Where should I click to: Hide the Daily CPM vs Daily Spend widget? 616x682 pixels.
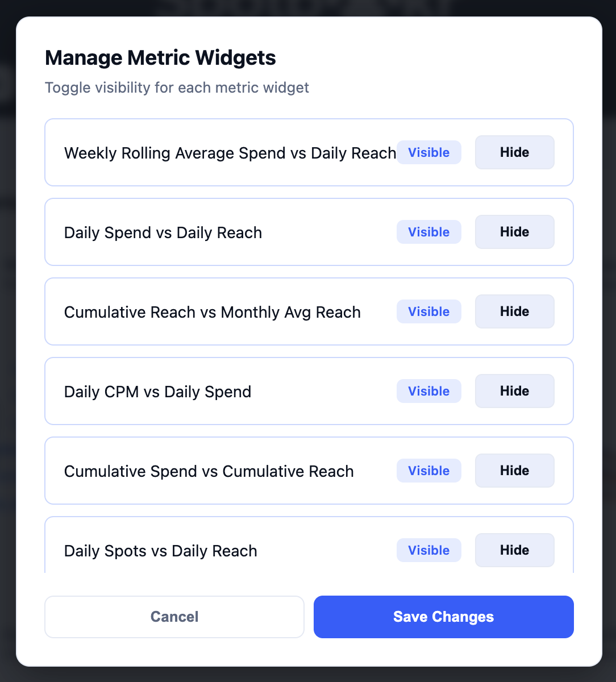514,391
